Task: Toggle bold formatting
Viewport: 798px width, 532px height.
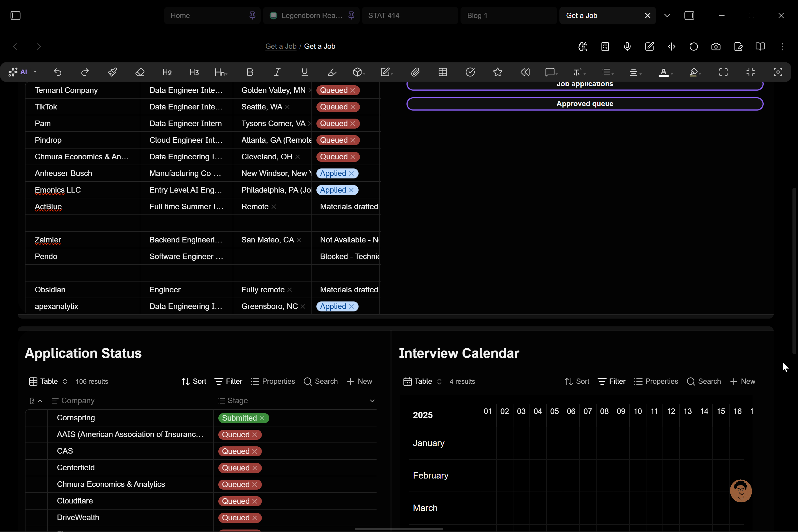Action: coord(250,72)
